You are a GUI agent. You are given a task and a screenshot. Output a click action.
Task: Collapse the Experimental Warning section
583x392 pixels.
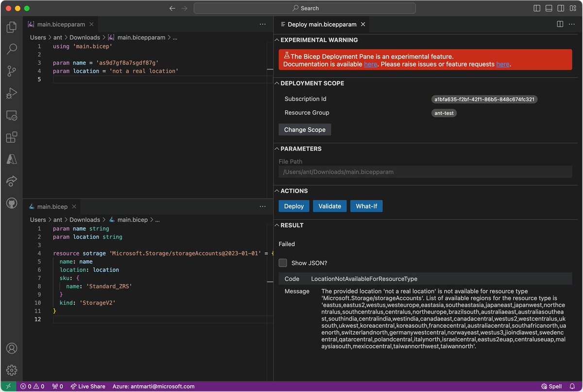(x=316, y=40)
